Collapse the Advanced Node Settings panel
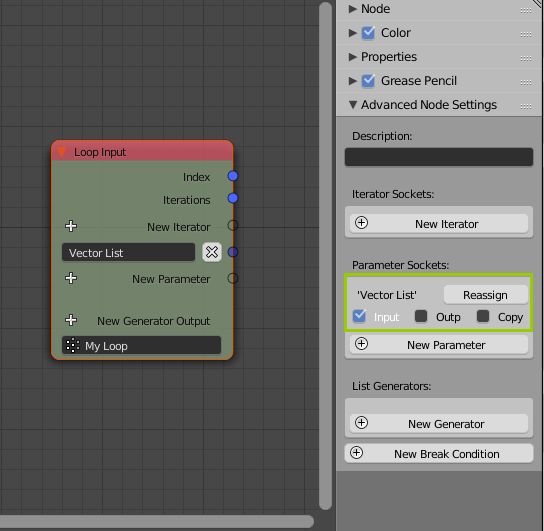 click(352, 105)
